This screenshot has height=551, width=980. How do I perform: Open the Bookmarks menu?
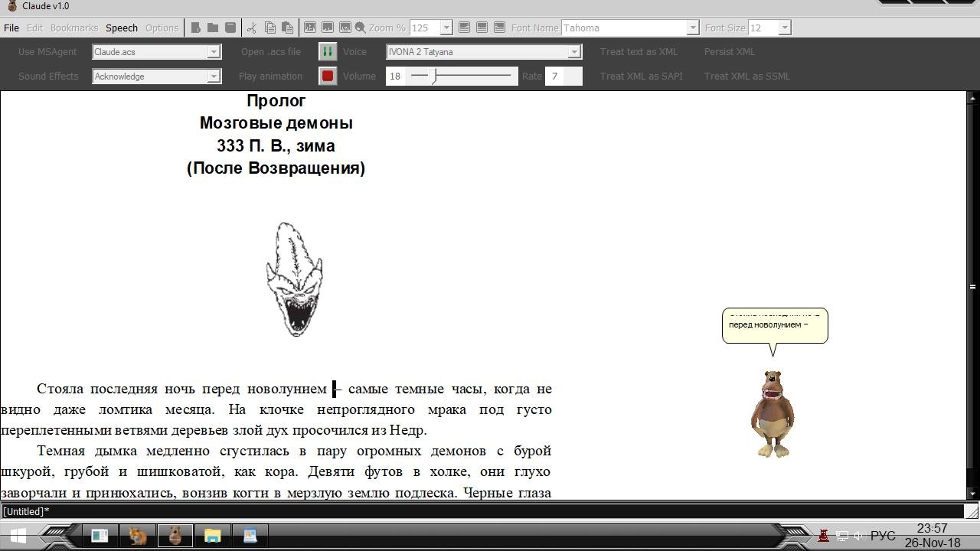[74, 28]
